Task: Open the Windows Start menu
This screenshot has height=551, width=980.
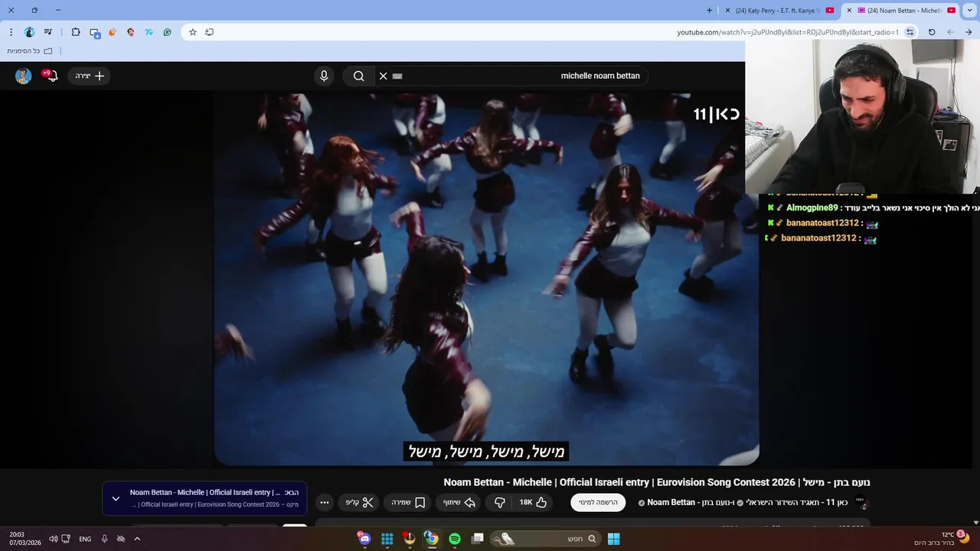Action: pos(613,539)
